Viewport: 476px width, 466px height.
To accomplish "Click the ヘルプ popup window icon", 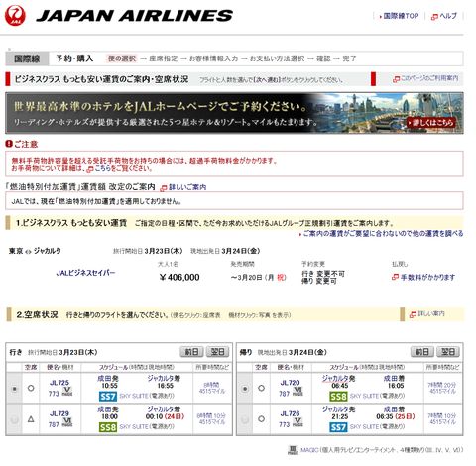I will coord(434,17).
